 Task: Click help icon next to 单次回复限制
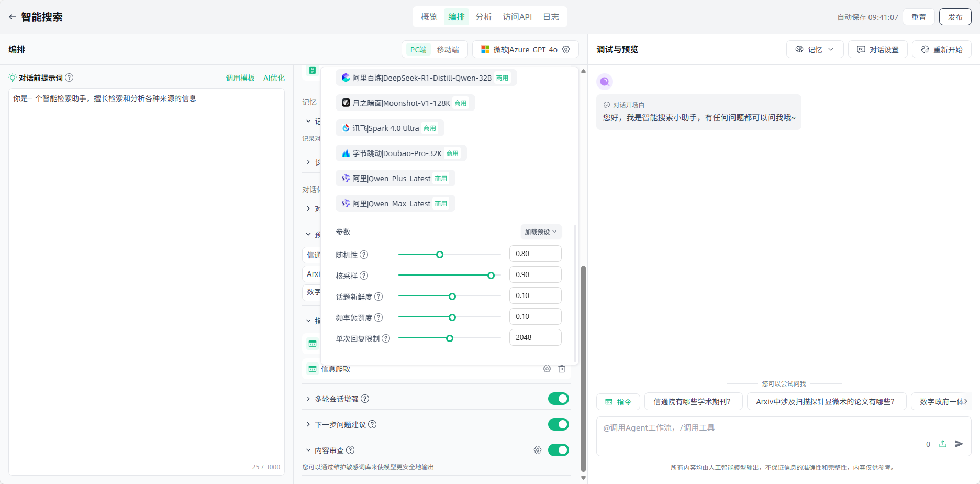coord(386,338)
